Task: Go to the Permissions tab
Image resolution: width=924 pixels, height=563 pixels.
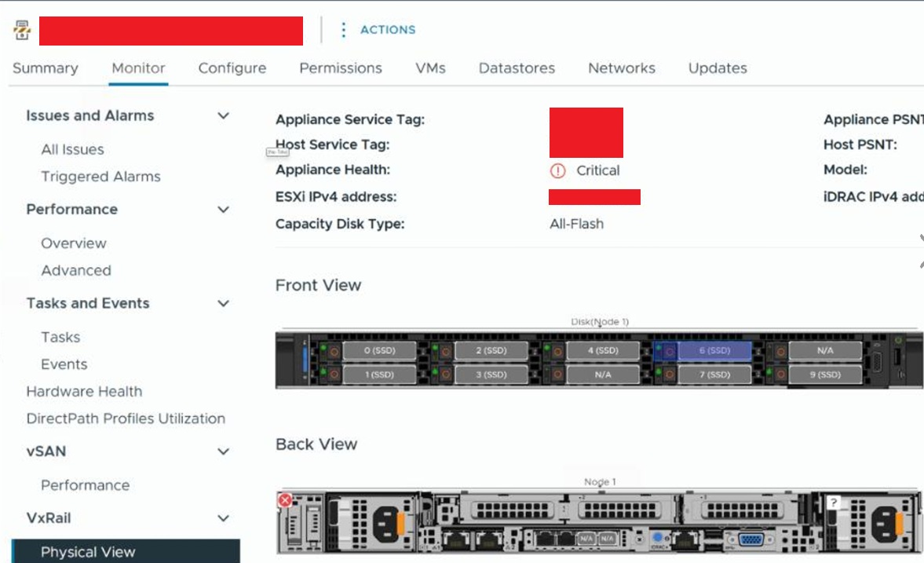Action: (341, 68)
